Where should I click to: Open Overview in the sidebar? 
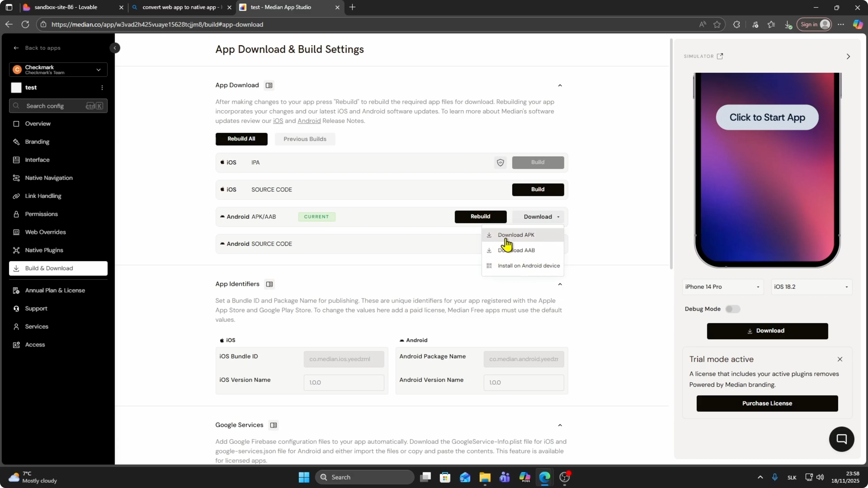click(58, 124)
